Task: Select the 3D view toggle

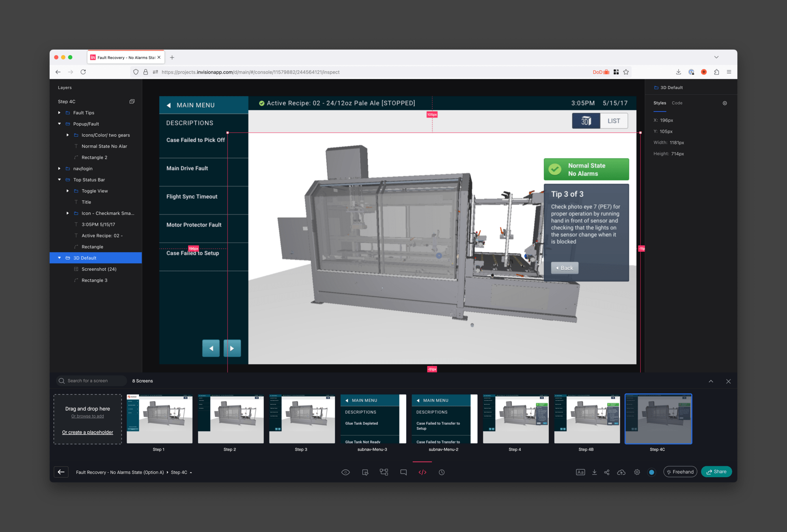Action: pyautogui.click(x=586, y=121)
